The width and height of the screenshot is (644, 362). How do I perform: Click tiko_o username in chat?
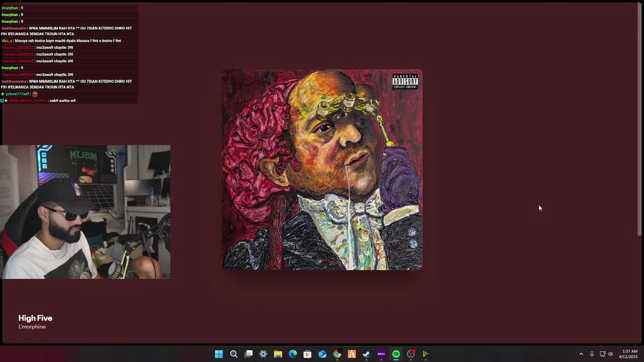pos(7,41)
